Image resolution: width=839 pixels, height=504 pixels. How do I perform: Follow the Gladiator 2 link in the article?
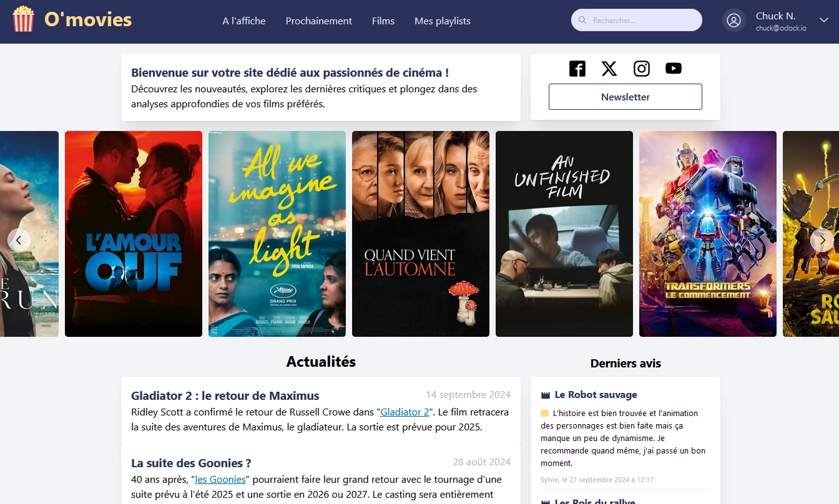pyautogui.click(x=405, y=412)
